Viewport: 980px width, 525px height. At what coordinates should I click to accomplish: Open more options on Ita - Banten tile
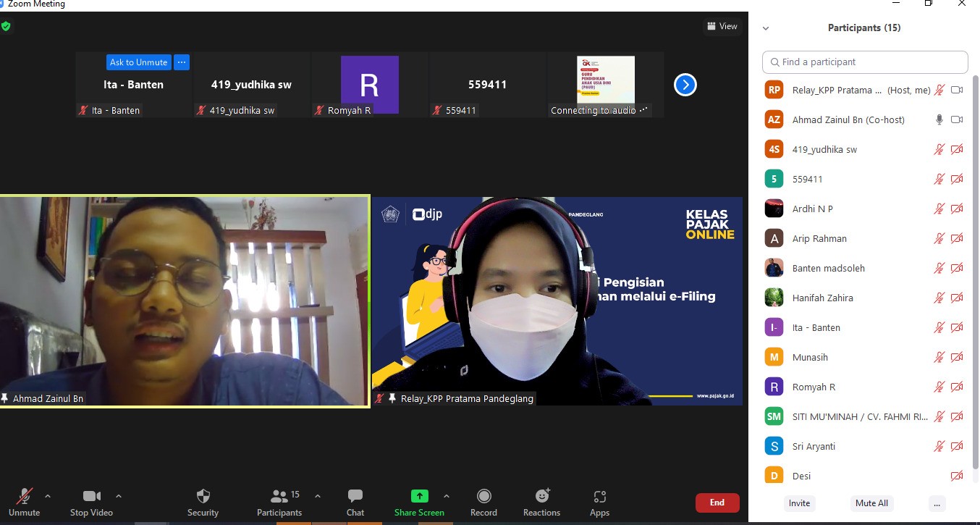(182, 62)
